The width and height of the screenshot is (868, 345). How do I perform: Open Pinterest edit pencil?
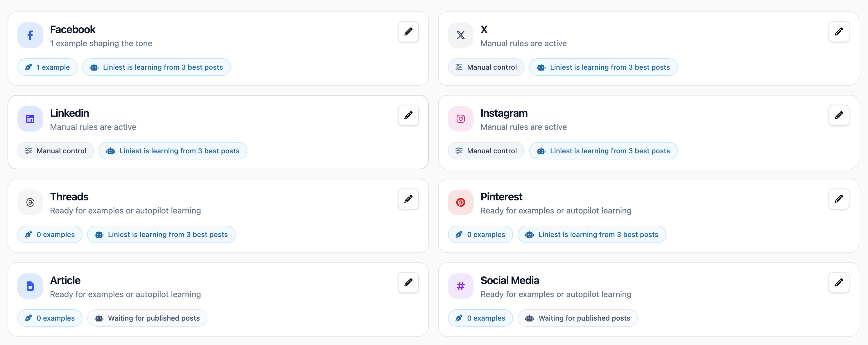[x=838, y=199]
